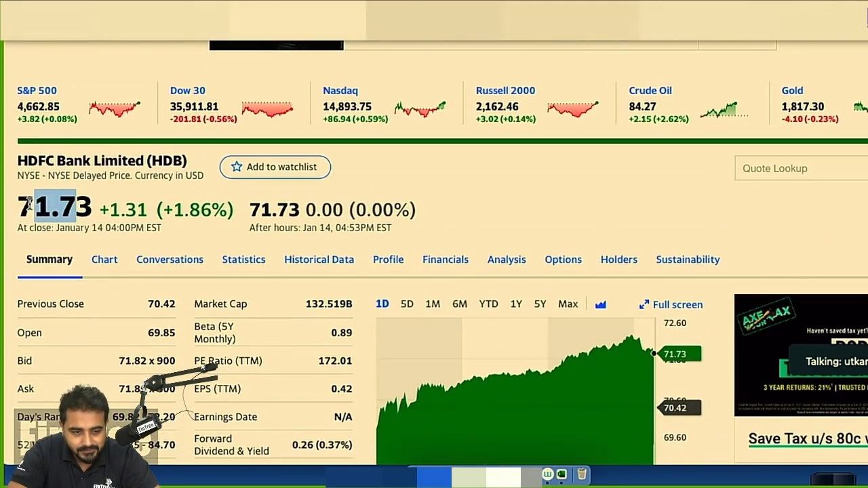Open the Holders tab
The image size is (868, 488).
pos(618,260)
